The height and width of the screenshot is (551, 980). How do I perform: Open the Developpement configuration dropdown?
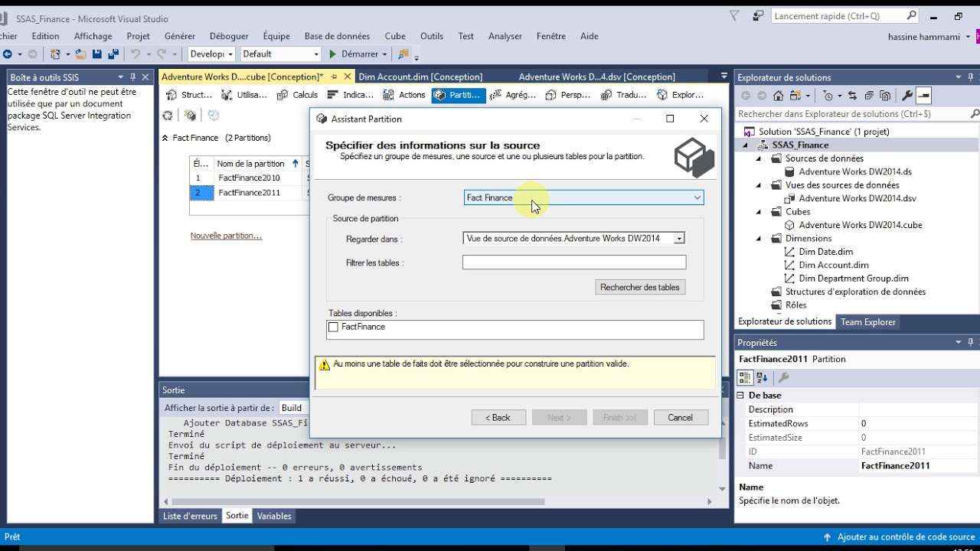point(211,54)
